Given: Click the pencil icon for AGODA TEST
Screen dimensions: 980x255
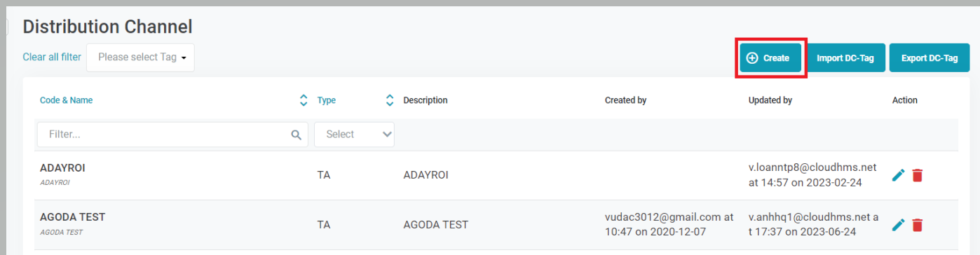Looking at the screenshot, I should pos(898,225).
